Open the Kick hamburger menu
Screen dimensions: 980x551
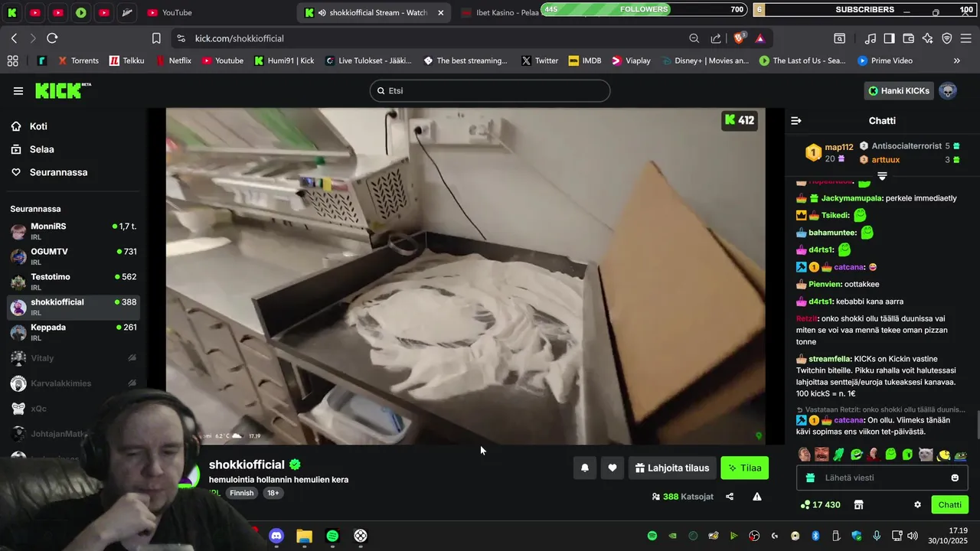tap(18, 91)
